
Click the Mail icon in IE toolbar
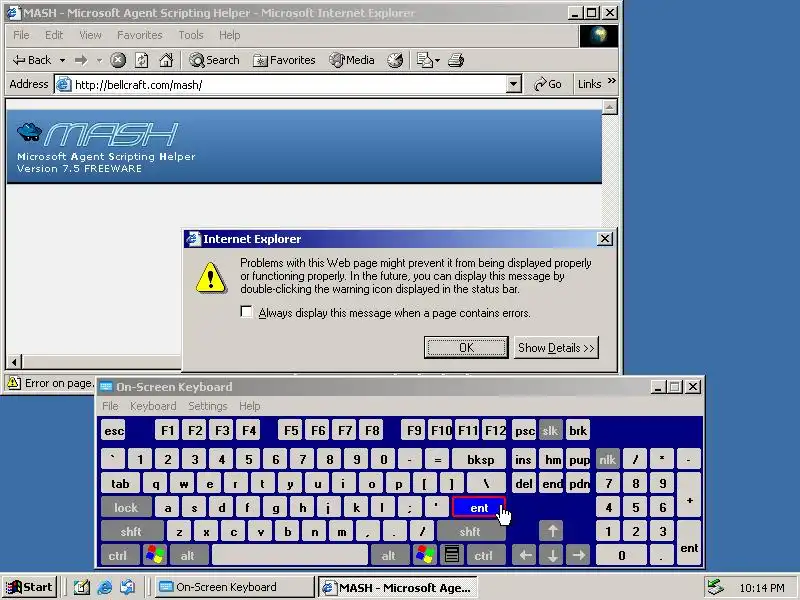[424, 60]
